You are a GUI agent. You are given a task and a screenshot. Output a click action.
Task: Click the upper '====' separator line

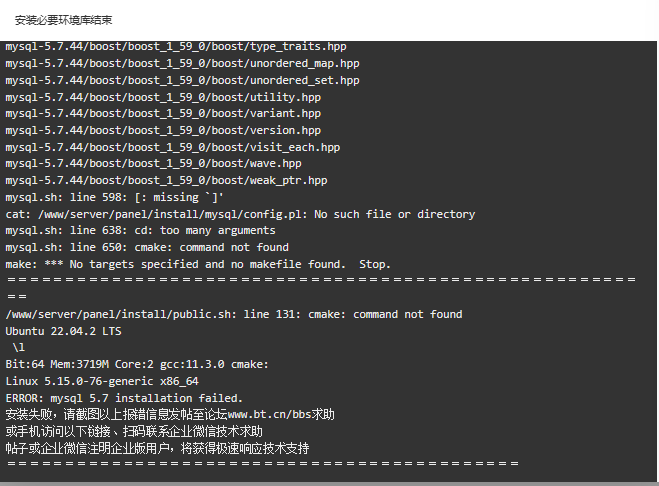[322, 280]
